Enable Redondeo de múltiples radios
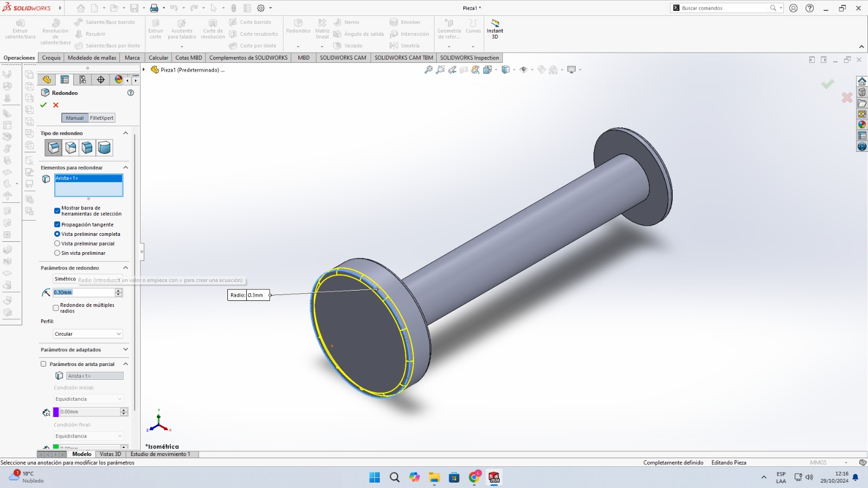 [x=56, y=308]
